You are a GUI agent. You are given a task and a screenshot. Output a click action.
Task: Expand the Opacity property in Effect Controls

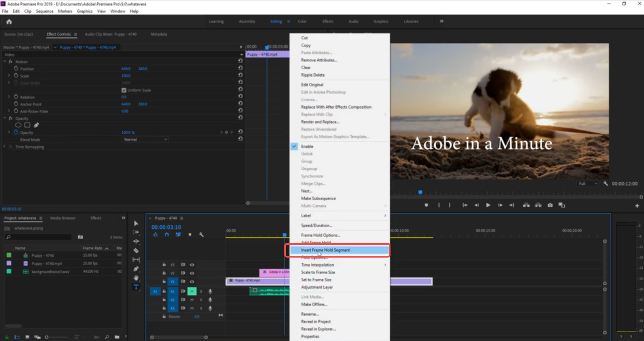pos(9,133)
